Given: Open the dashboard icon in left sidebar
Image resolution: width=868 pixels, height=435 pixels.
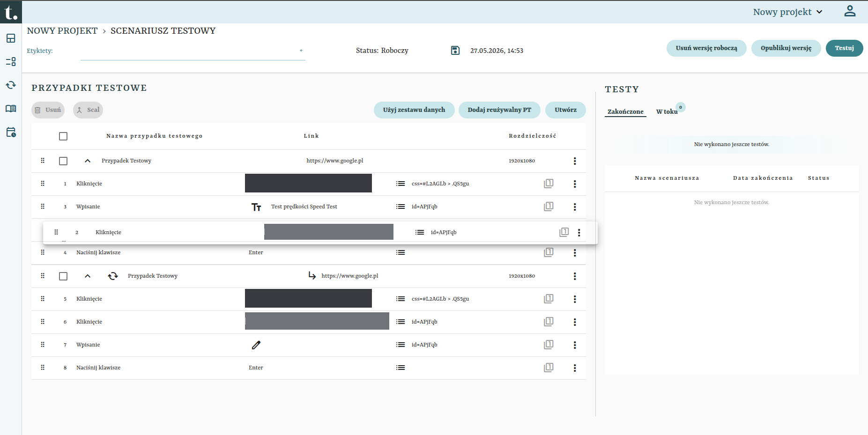Looking at the screenshot, I should click(x=11, y=38).
